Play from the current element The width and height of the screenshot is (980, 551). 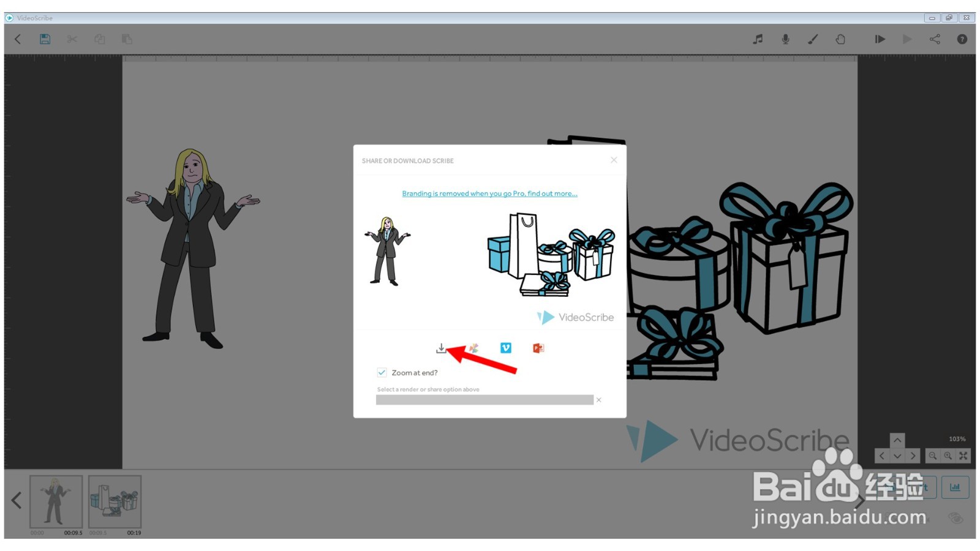click(907, 39)
